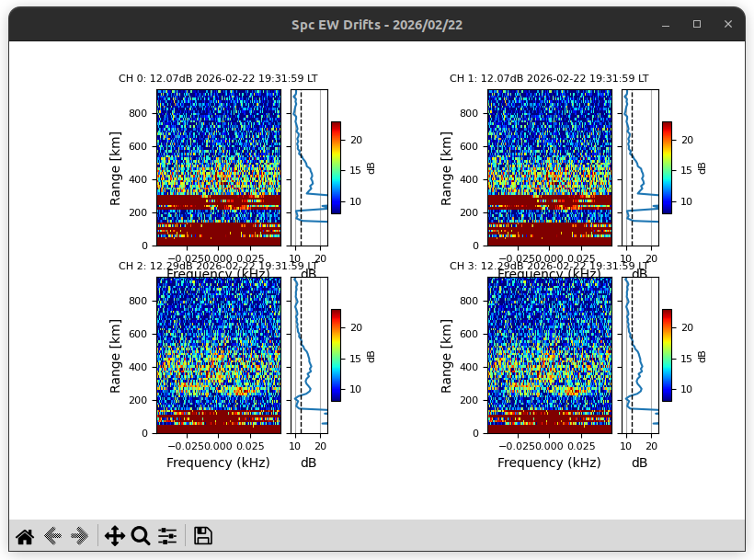Close the Spc EW Drifts window
The height and width of the screenshot is (560, 754).
click(x=728, y=25)
